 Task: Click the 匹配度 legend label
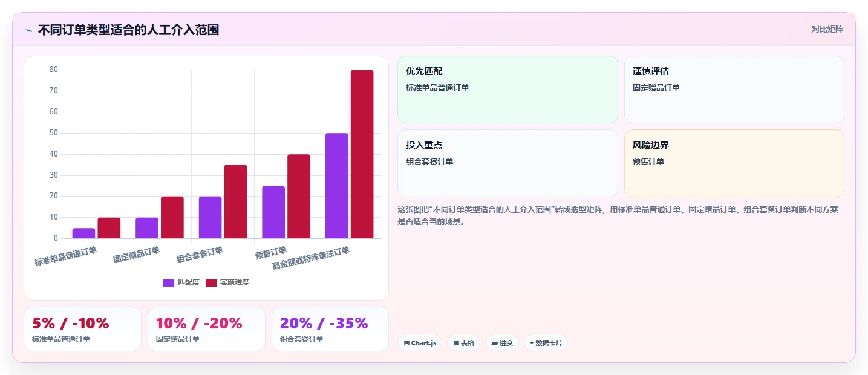coord(188,282)
